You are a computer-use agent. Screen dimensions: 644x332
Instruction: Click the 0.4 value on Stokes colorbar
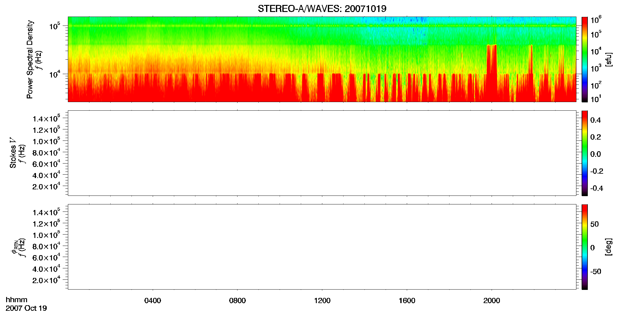pyautogui.click(x=595, y=120)
